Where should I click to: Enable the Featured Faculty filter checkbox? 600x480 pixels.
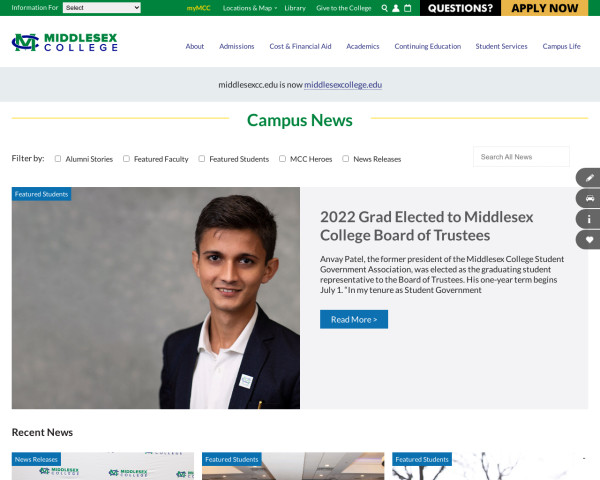point(126,158)
